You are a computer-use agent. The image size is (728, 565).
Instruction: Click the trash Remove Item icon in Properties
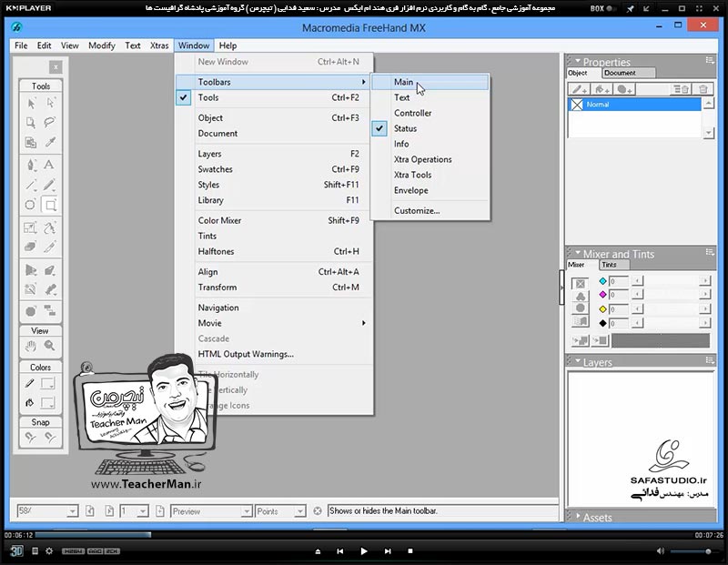click(703, 89)
